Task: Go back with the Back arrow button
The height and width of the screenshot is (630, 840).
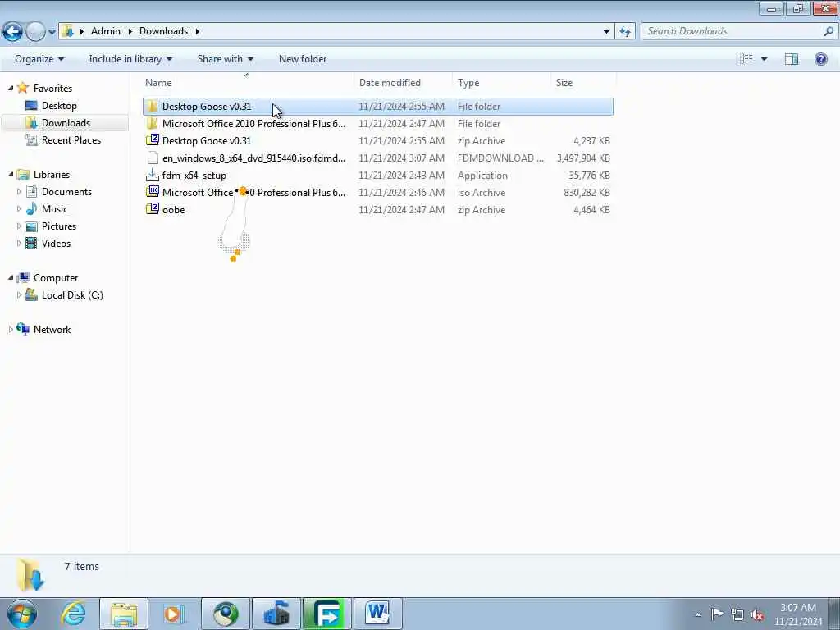Action: point(12,32)
